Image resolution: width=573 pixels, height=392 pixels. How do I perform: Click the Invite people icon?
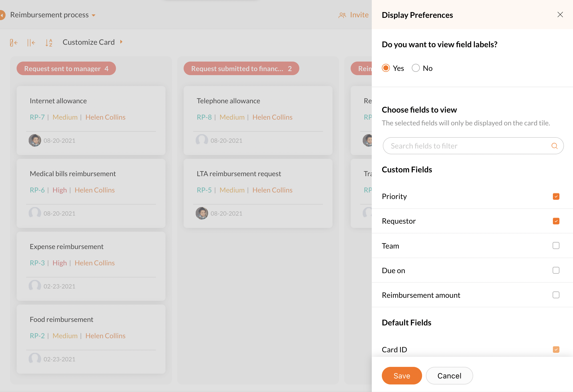click(x=342, y=15)
